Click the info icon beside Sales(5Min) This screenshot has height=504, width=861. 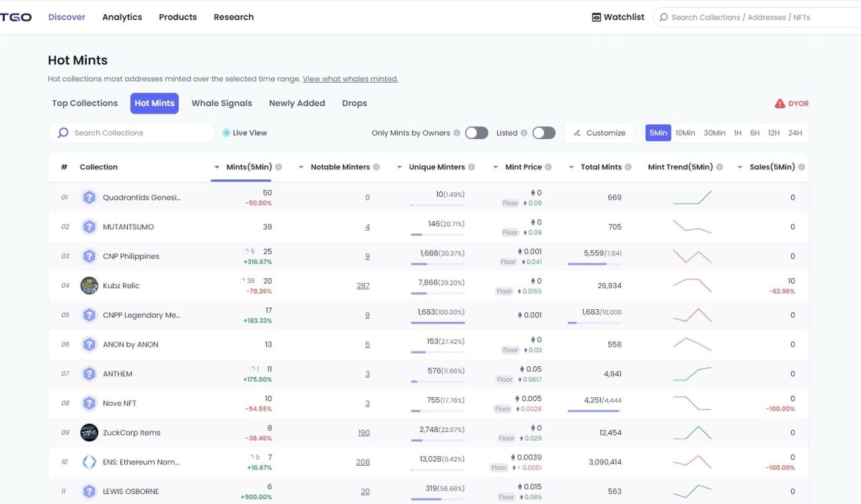tap(801, 167)
